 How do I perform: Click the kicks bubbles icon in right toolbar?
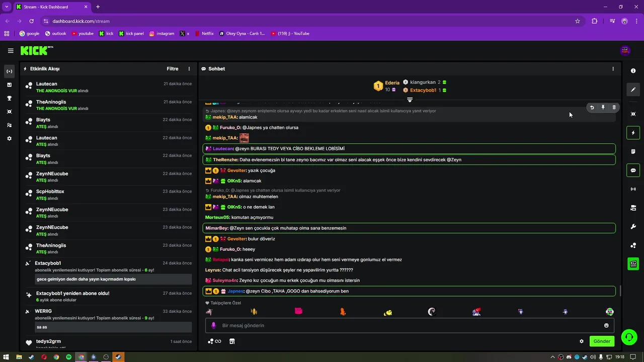[633, 245]
